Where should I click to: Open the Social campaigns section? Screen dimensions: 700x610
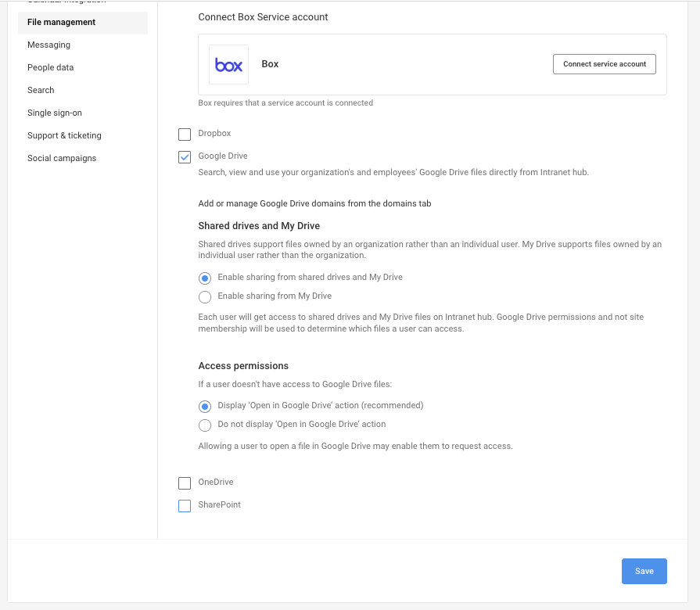point(62,158)
